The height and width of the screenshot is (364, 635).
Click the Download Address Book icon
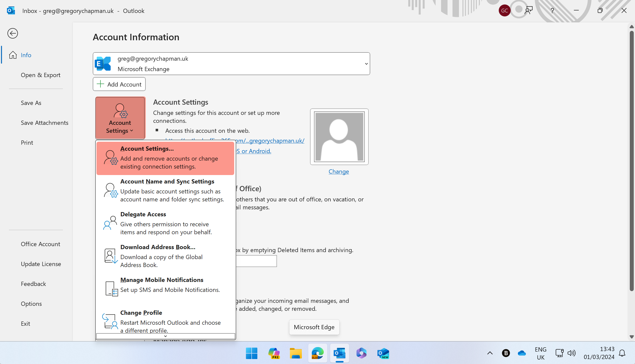point(111,256)
